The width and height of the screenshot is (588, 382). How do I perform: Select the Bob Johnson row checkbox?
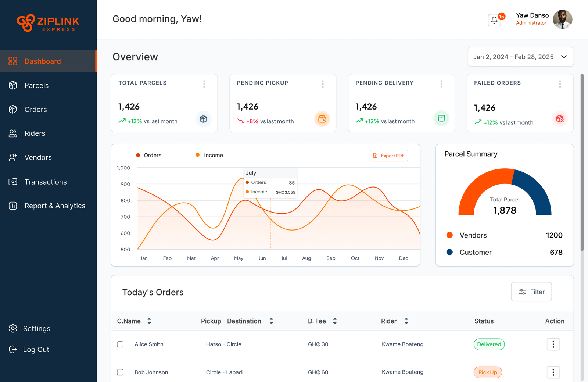coord(120,372)
